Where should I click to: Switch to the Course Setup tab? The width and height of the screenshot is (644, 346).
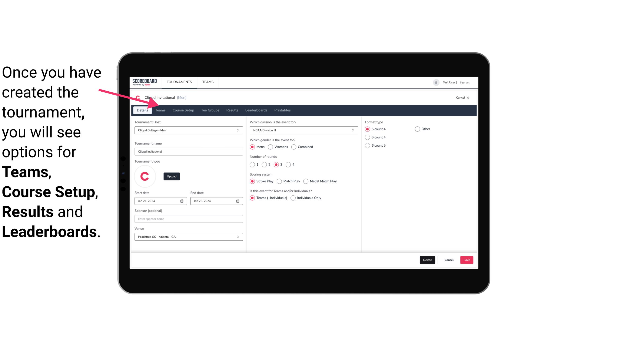183,110
